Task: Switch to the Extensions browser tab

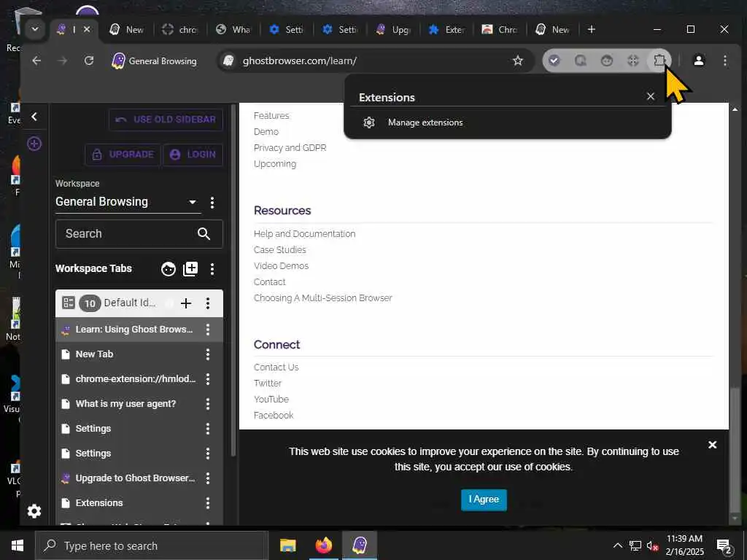Action: click(x=447, y=29)
